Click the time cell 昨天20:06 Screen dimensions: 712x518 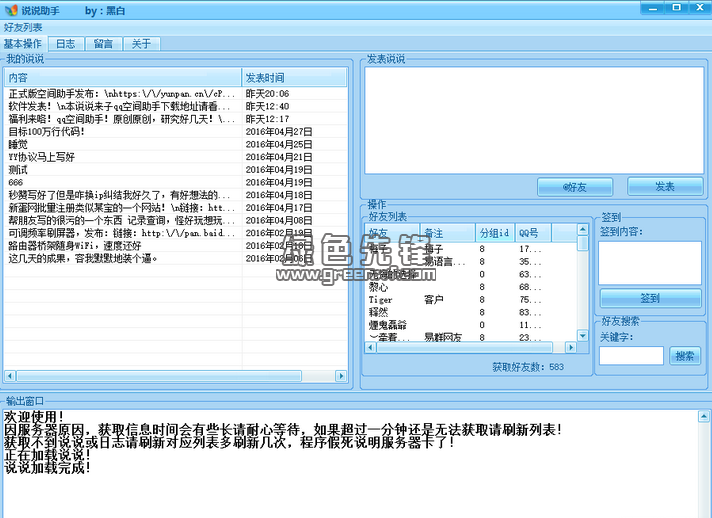267,94
